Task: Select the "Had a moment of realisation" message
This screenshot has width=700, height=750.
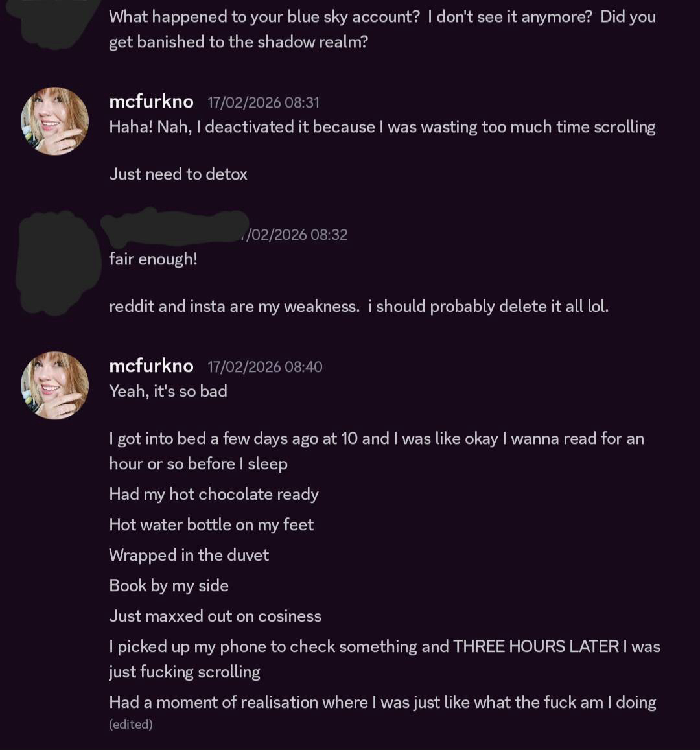Action: coord(382,703)
